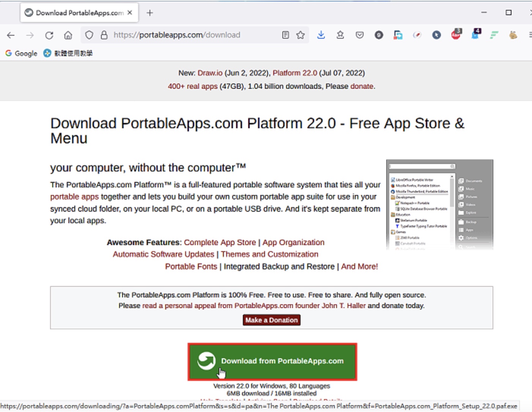The image size is (532, 412).
Task: Click the platform menu screenshot thumbnail
Action: point(440,204)
